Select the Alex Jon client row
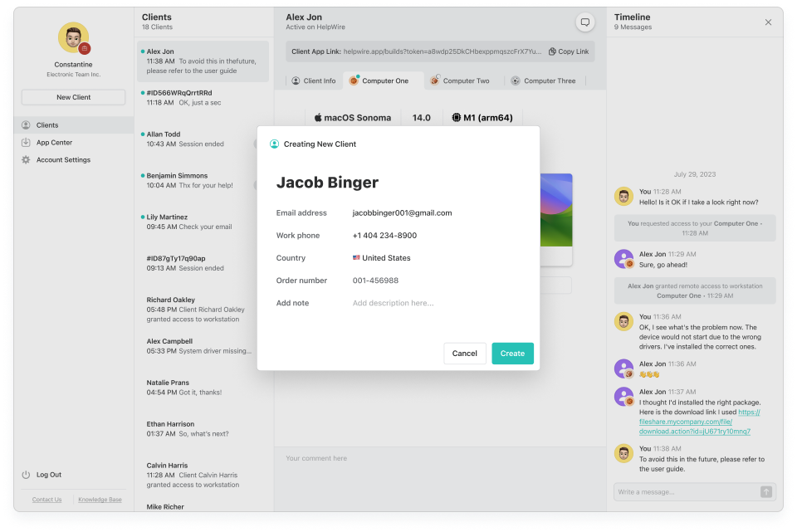 203,61
